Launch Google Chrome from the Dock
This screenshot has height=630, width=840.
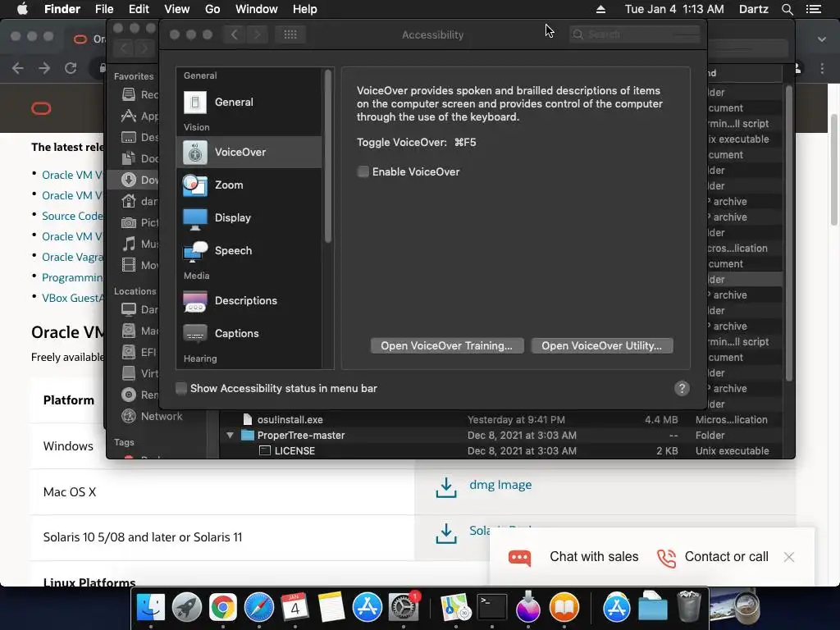coord(223,608)
